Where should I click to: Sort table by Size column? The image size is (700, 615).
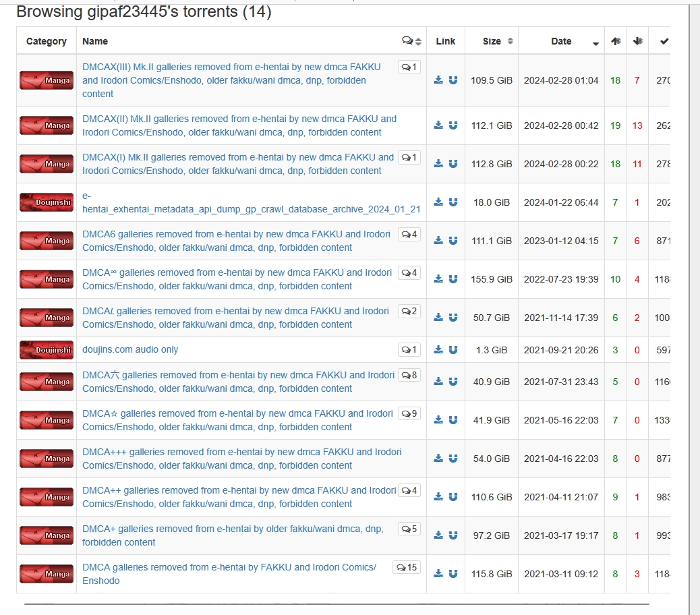pos(492,41)
